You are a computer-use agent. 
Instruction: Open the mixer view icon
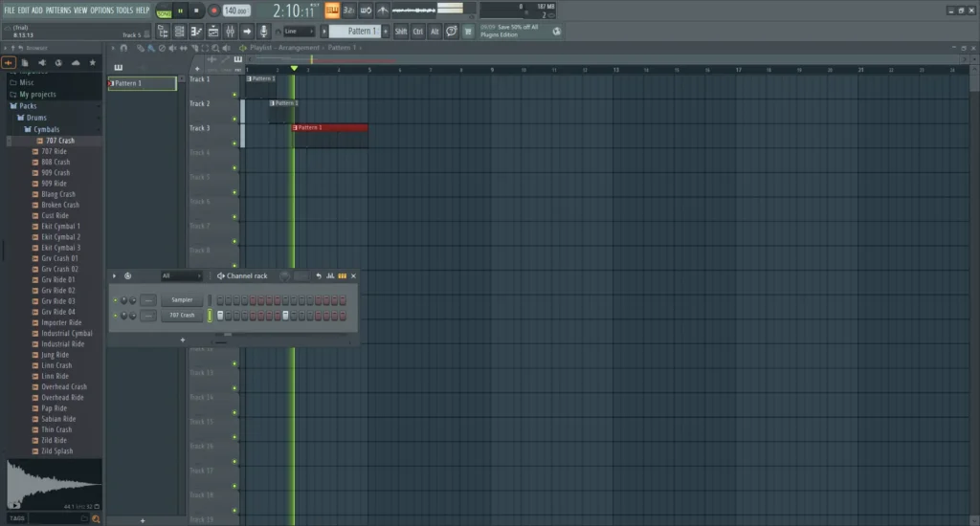click(230, 32)
